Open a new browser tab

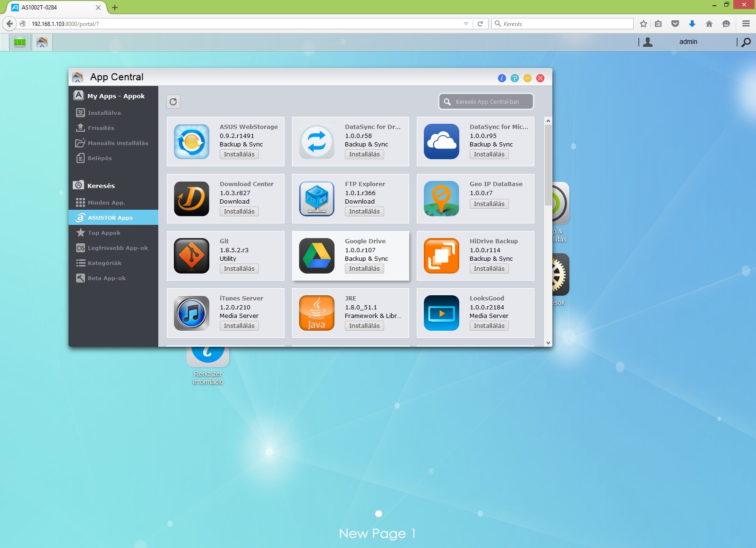[x=115, y=8]
